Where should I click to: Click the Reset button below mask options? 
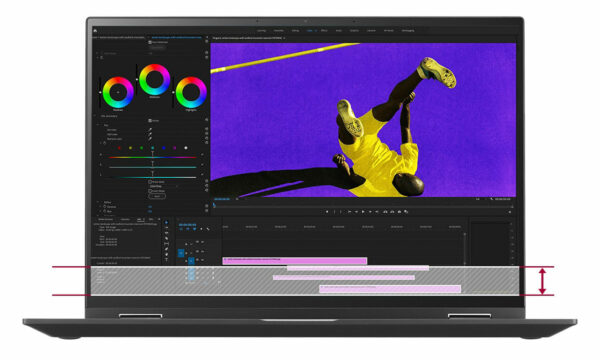157,196
